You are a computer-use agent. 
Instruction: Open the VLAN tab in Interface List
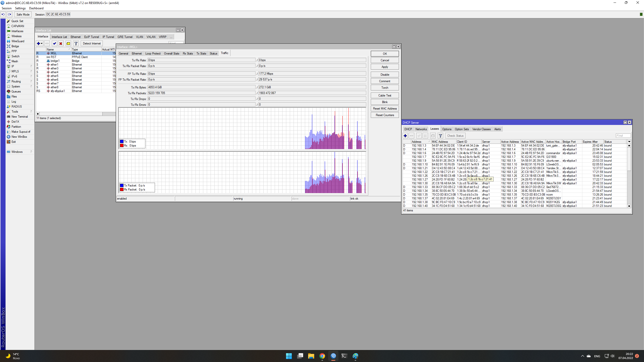tap(139, 37)
